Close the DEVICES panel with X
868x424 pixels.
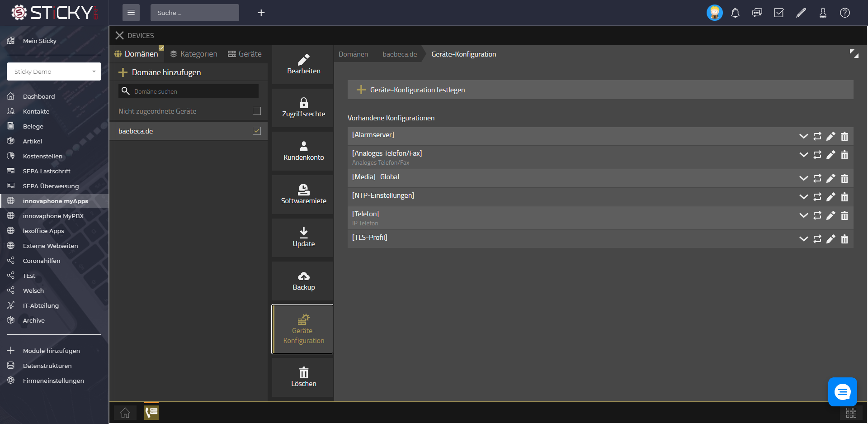pyautogui.click(x=119, y=35)
